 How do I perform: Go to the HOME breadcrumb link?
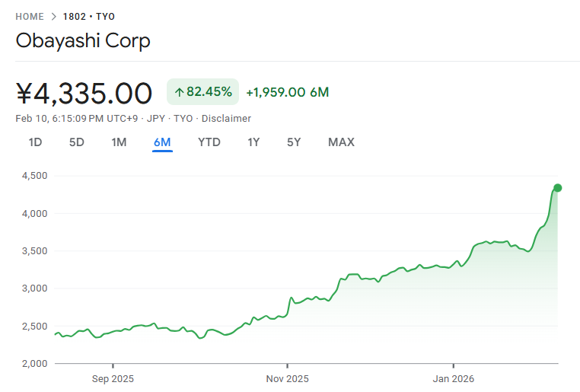30,17
